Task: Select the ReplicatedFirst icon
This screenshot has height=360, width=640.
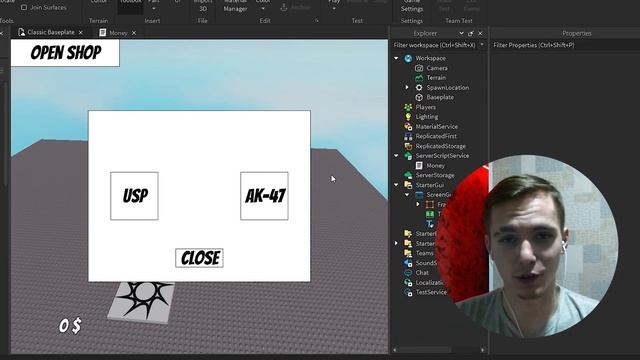Action: pos(408,136)
